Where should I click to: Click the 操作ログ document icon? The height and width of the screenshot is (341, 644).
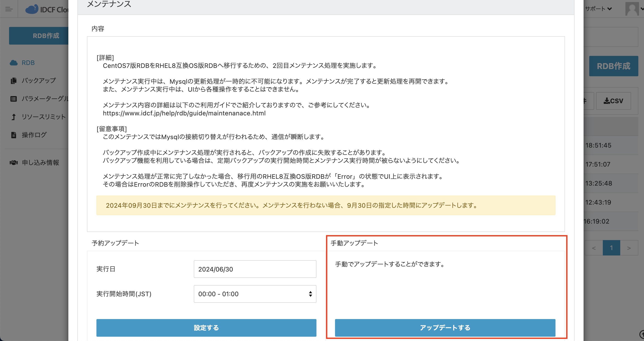(x=14, y=135)
